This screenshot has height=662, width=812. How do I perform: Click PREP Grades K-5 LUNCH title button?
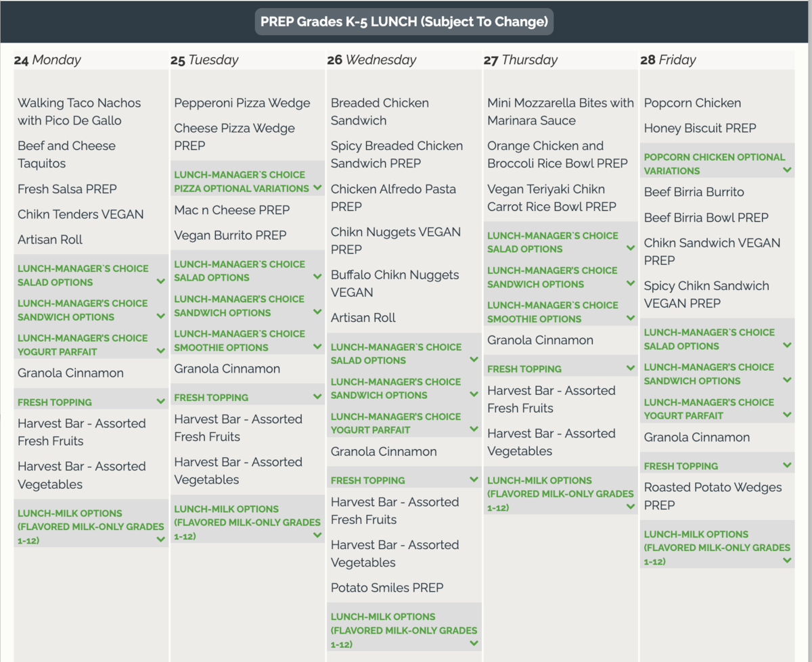coord(404,22)
